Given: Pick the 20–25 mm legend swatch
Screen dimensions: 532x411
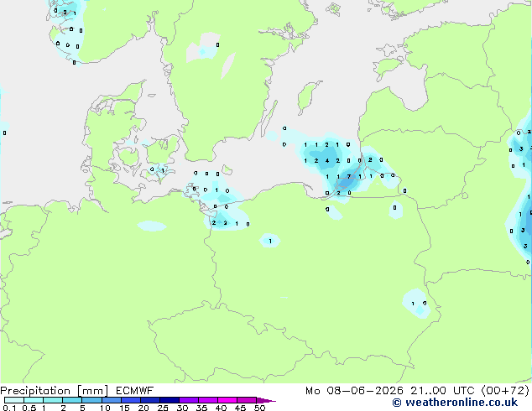Looking at the screenshot, I should (x=149, y=400).
